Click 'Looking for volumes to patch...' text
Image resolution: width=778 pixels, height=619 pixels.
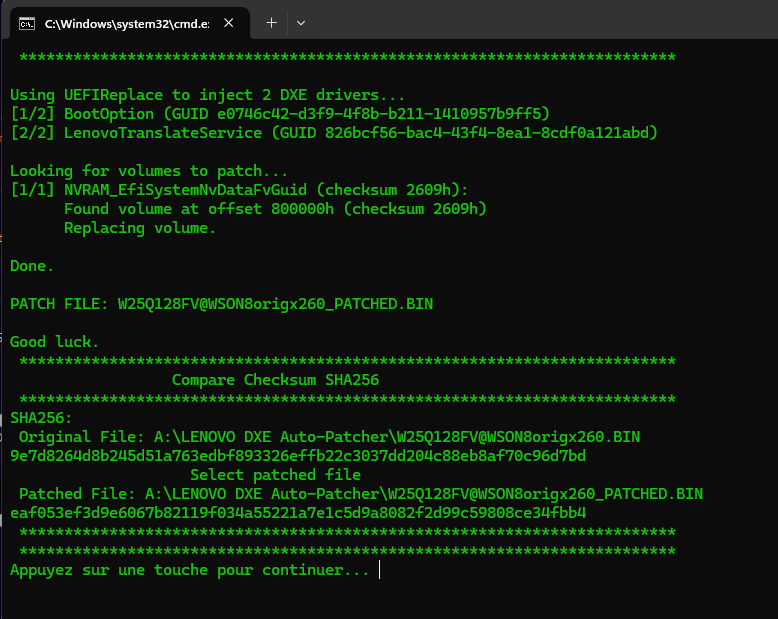coord(148,171)
